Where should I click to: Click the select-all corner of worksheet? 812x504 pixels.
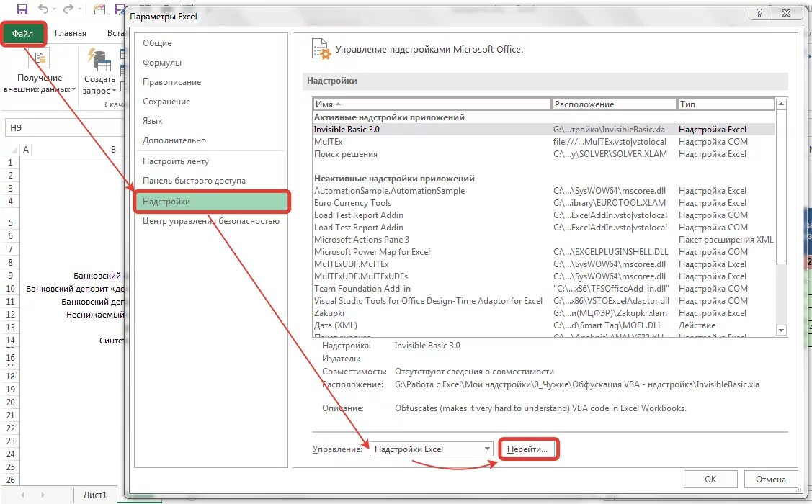point(12,150)
